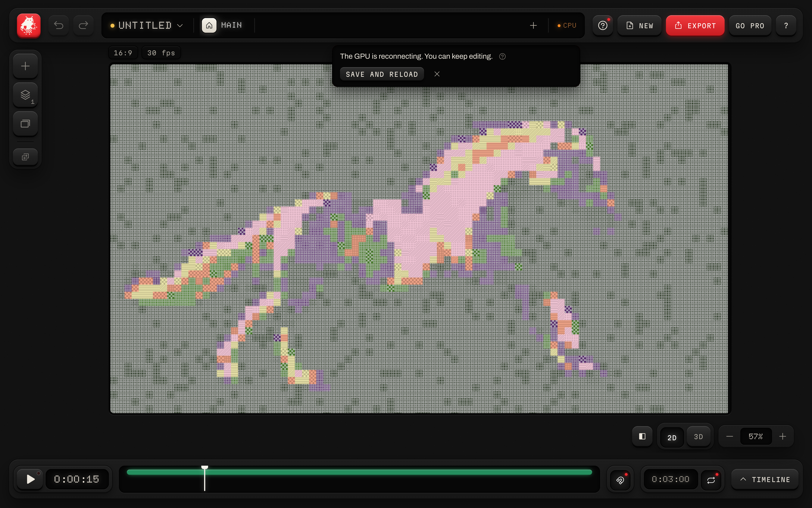Toggle loop playback icon
812x508 pixels.
point(711,480)
